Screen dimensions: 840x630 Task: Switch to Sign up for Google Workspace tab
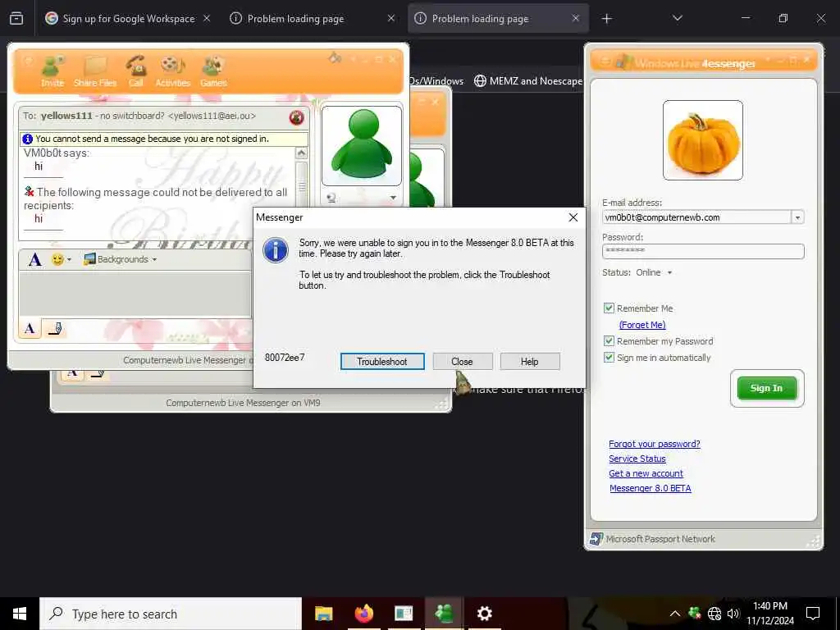(129, 19)
